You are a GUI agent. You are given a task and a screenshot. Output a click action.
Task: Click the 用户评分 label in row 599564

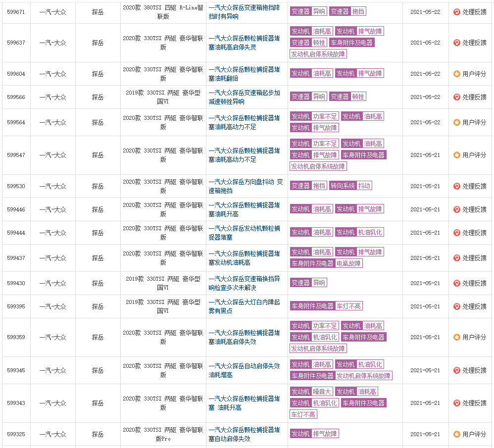(x=474, y=122)
